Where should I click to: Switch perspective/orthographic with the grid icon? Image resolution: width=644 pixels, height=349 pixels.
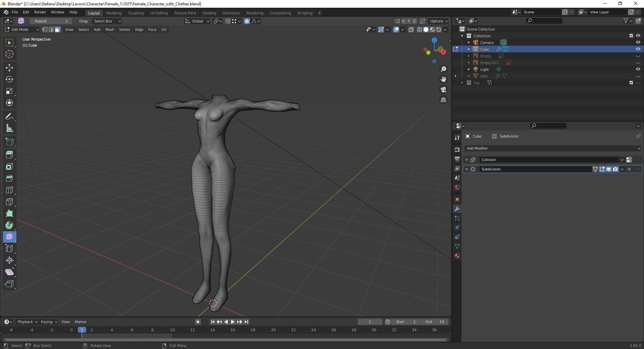[443, 100]
